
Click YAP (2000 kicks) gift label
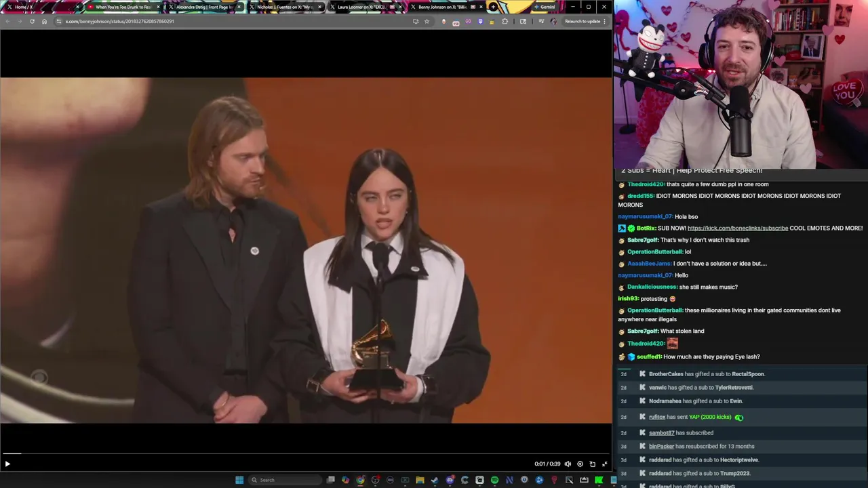710,418
